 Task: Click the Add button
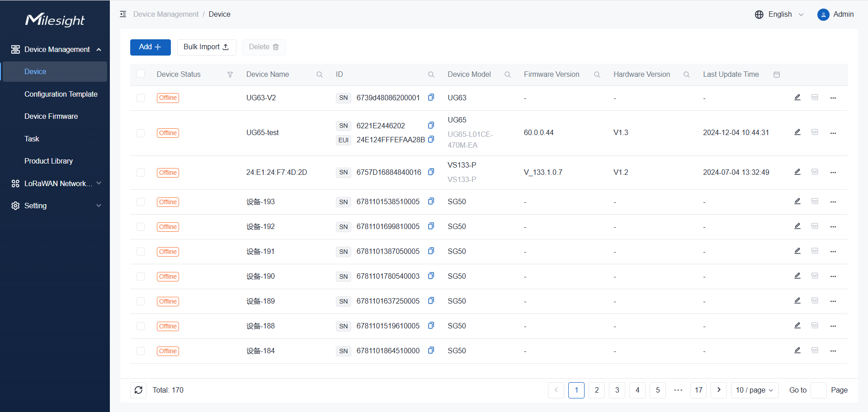pyautogui.click(x=151, y=47)
